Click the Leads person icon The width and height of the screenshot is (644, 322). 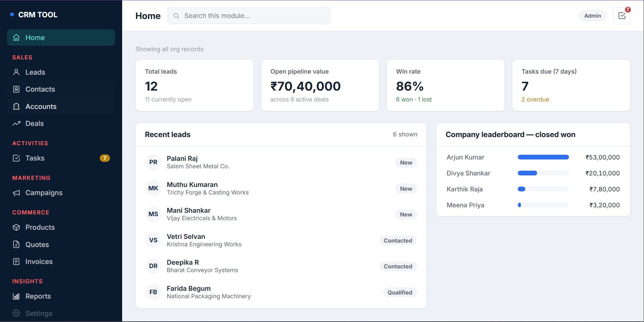click(16, 72)
